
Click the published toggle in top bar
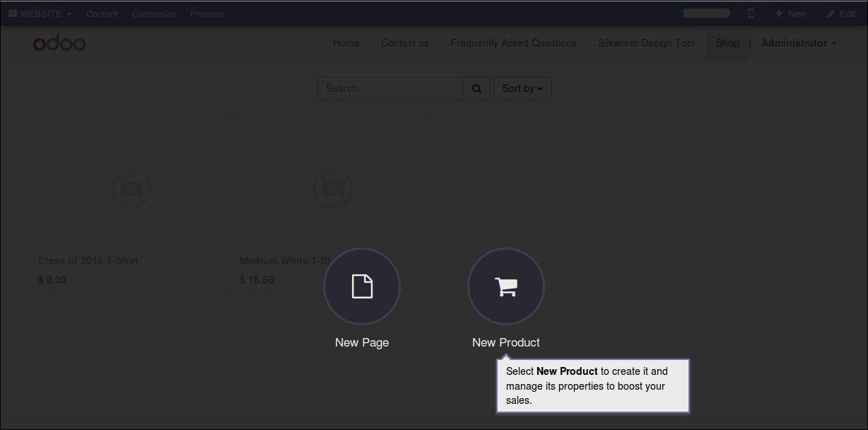click(x=706, y=13)
